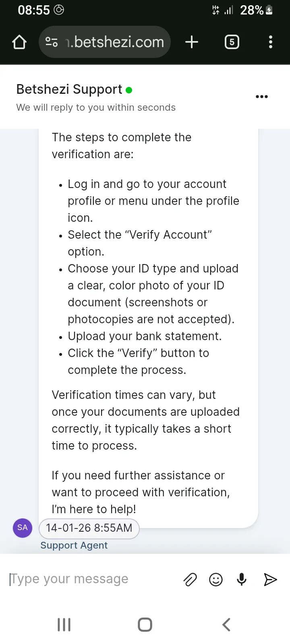The image size is (290, 644).
Task: Tap the 14-01-26 8:55AM timestamp chip
Action: (x=89, y=528)
